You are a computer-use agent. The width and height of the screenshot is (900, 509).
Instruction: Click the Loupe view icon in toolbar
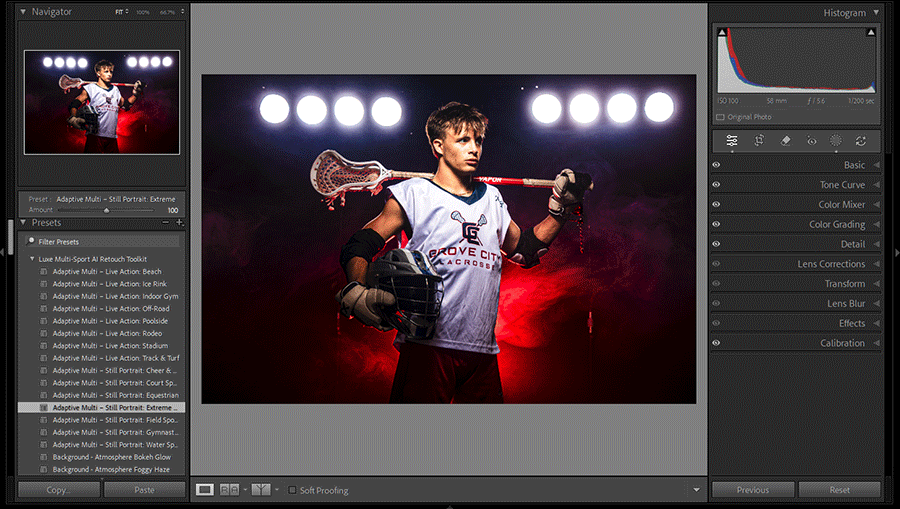point(205,490)
